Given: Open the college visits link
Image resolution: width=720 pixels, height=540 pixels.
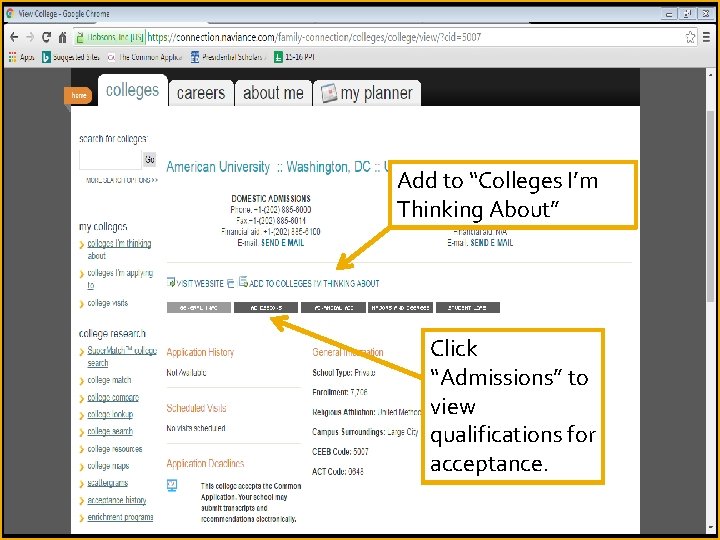Looking at the screenshot, I should [107, 303].
